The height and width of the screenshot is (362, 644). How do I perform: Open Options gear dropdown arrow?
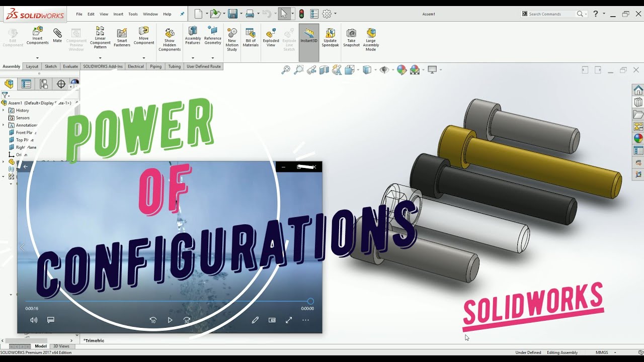[336, 14]
